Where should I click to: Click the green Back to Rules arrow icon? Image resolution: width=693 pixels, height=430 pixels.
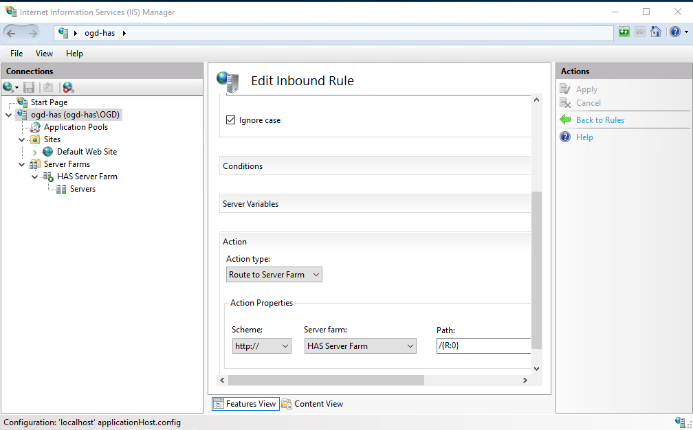565,119
